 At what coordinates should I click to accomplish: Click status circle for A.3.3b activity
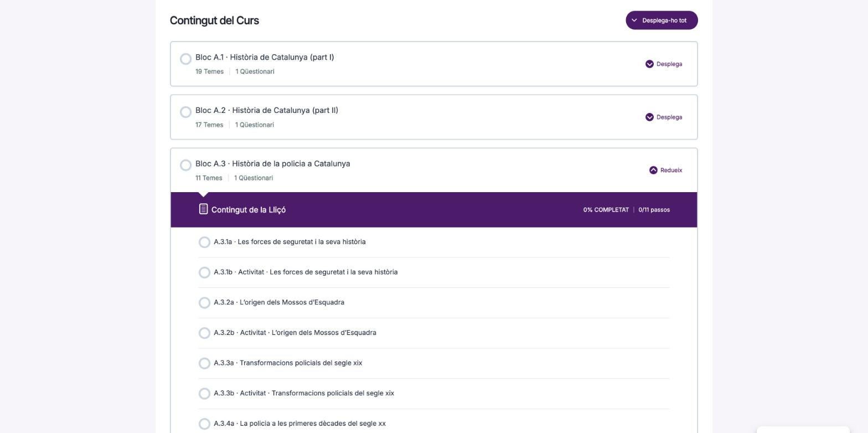204,394
